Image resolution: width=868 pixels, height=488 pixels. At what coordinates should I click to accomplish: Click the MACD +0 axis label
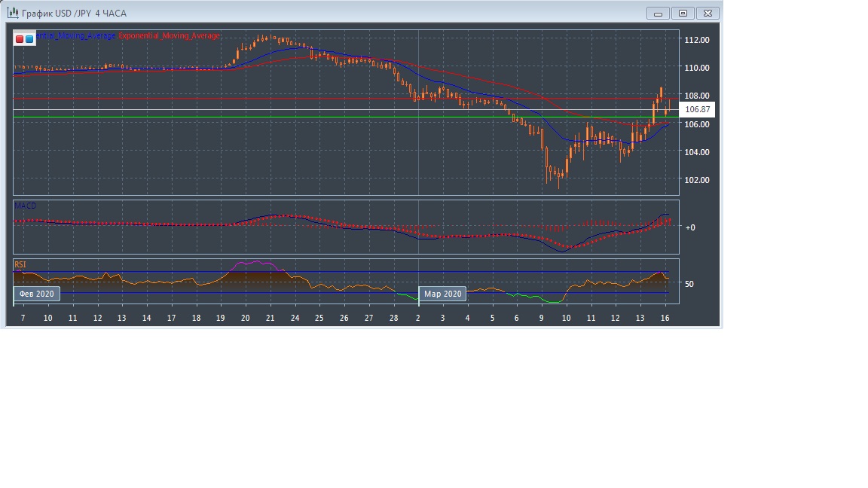coord(690,227)
